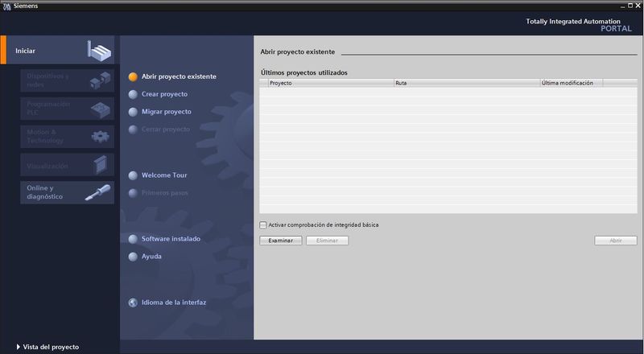644x354 pixels.
Task: Open Ayuda help link
Action: pos(151,257)
